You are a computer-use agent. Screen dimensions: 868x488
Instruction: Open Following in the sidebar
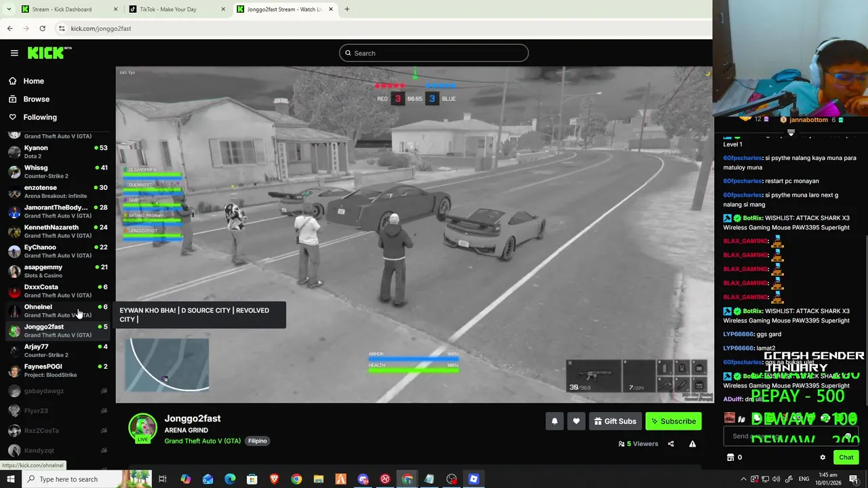tap(39, 117)
